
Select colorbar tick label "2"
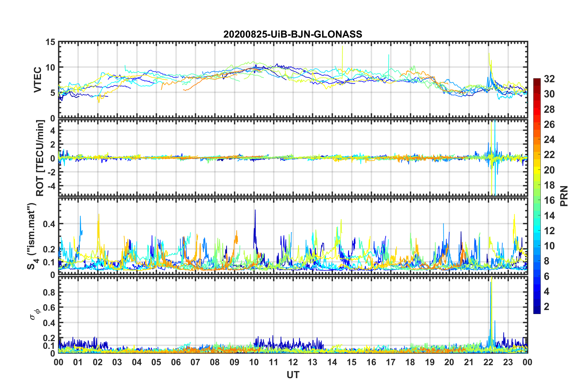[547, 306]
